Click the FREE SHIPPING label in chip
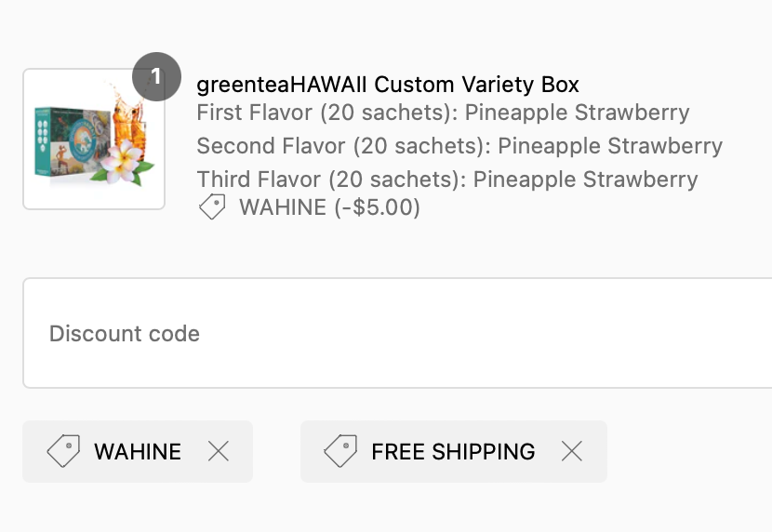 [453, 451]
